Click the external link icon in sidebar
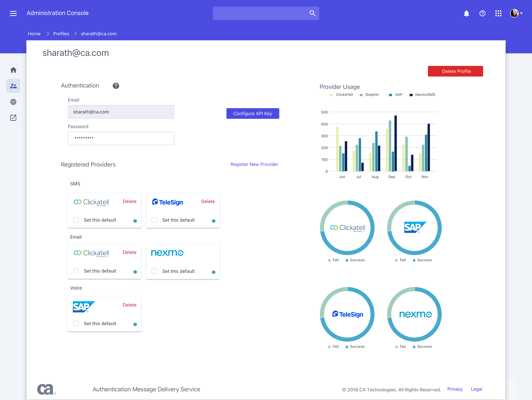 [13, 118]
